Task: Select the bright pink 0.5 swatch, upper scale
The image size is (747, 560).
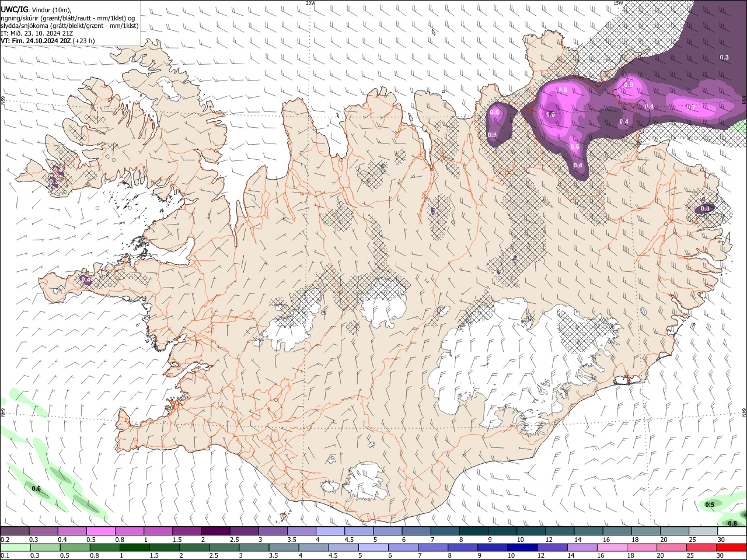Action: [x=101, y=531]
